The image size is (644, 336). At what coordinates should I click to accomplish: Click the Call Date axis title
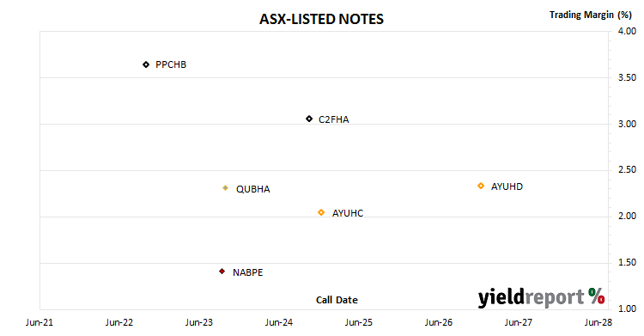pos(337,300)
